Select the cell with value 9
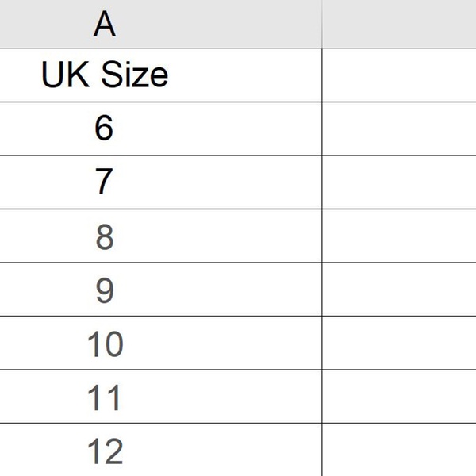Image resolution: width=476 pixels, height=476 pixels. click(x=105, y=290)
